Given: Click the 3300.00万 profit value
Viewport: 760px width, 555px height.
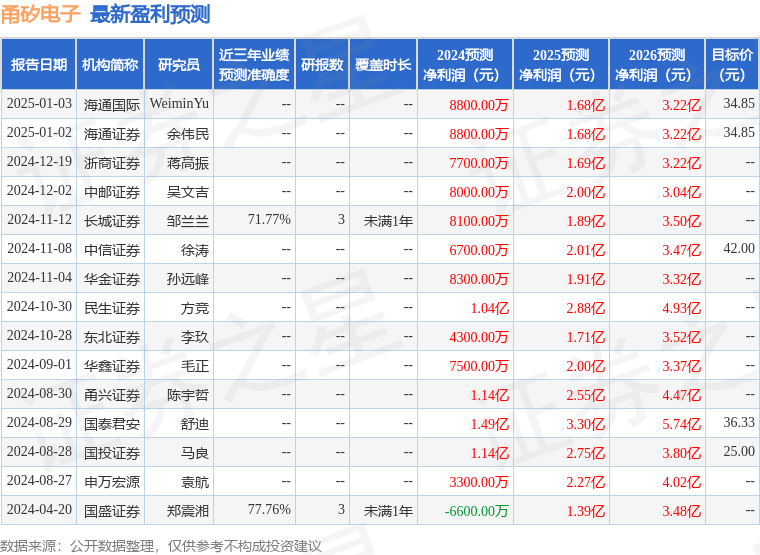Looking at the screenshot, I should (479, 482).
